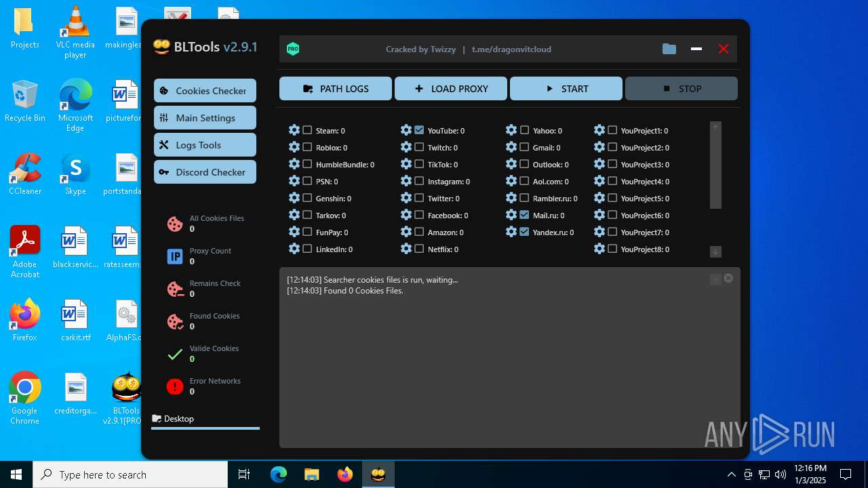This screenshot has width=868, height=488.
Task: Click the taskbar search box
Action: [130, 474]
